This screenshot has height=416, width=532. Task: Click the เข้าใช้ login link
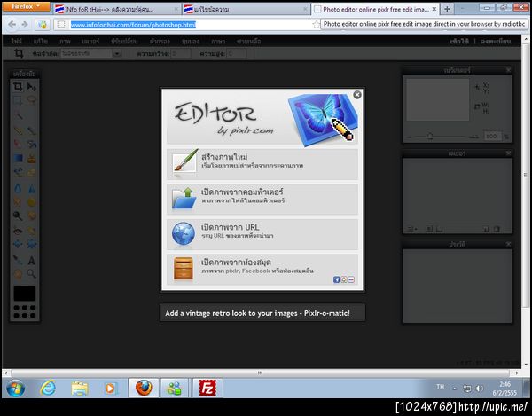[x=459, y=42]
